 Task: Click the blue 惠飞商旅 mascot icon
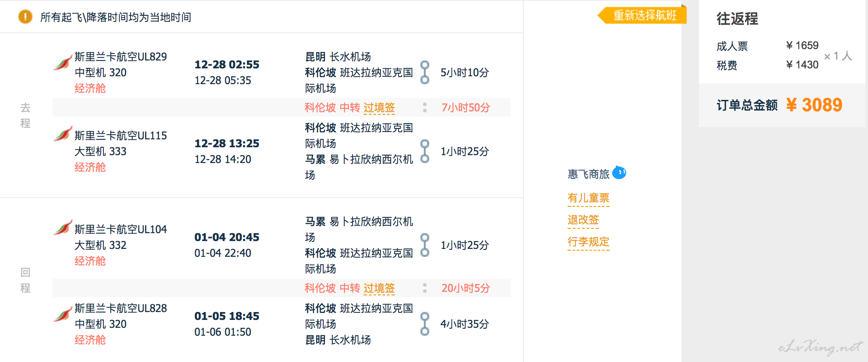coord(619,173)
